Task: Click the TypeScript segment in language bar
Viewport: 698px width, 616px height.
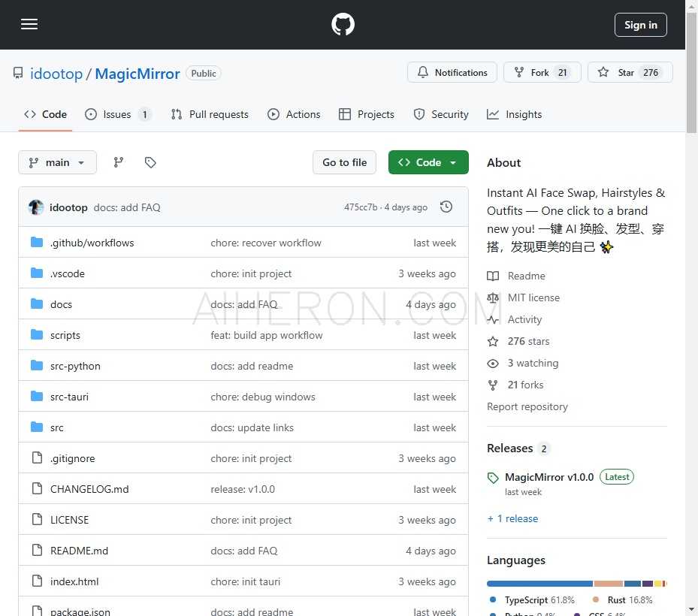Action: pos(539,584)
